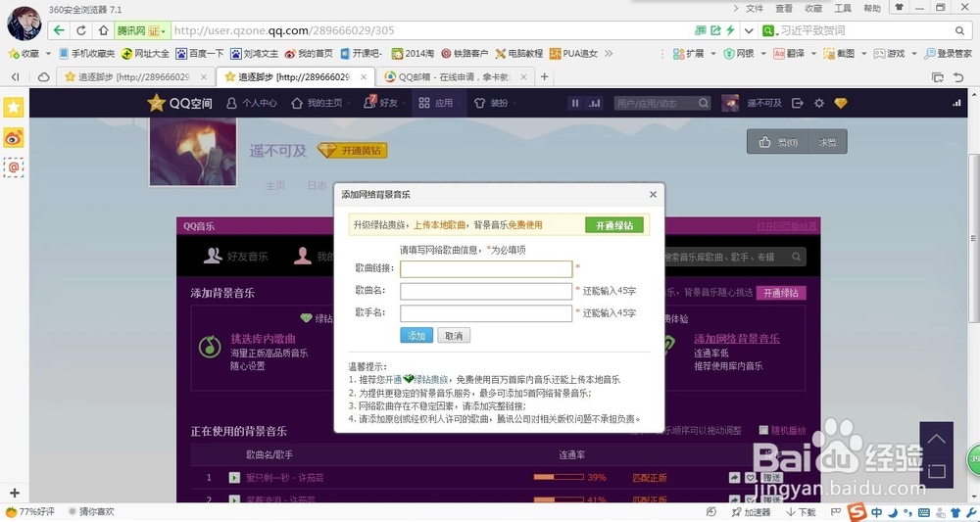Image resolution: width=980 pixels, height=522 pixels.
Task: Click QQ空间 logo
Action: (180, 103)
